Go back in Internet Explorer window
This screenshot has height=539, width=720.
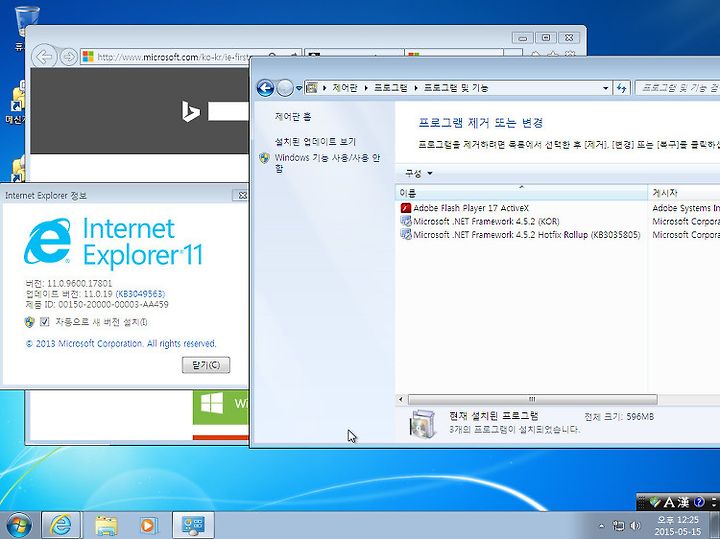tap(44, 57)
